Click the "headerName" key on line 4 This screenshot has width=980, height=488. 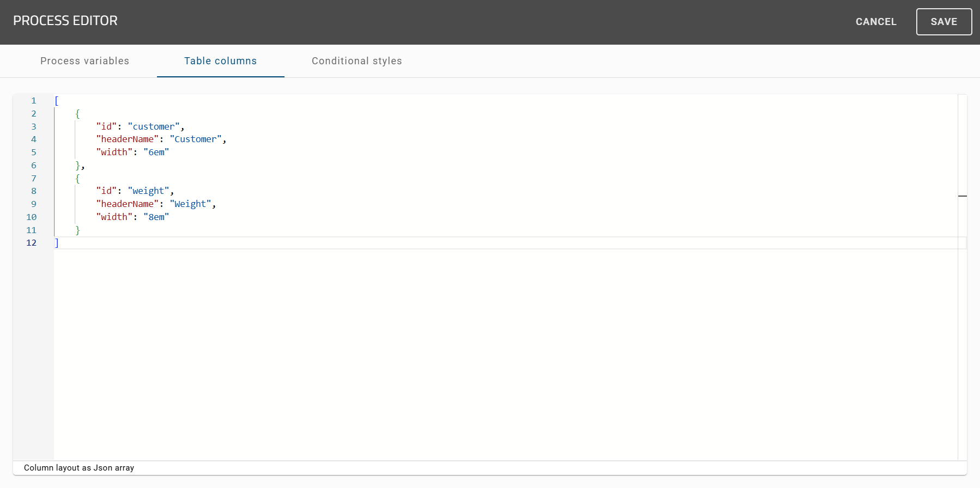coord(128,139)
